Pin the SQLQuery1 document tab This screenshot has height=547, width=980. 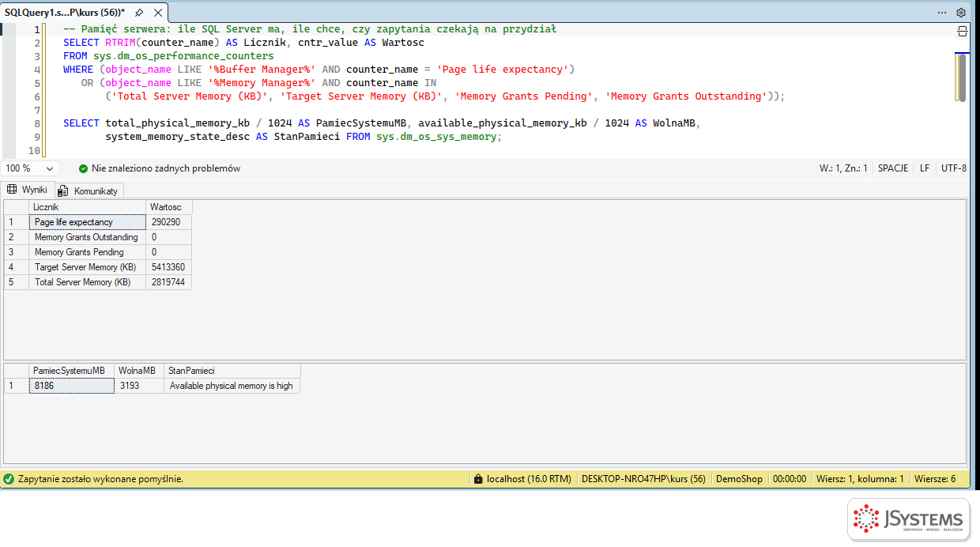pyautogui.click(x=139, y=13)
